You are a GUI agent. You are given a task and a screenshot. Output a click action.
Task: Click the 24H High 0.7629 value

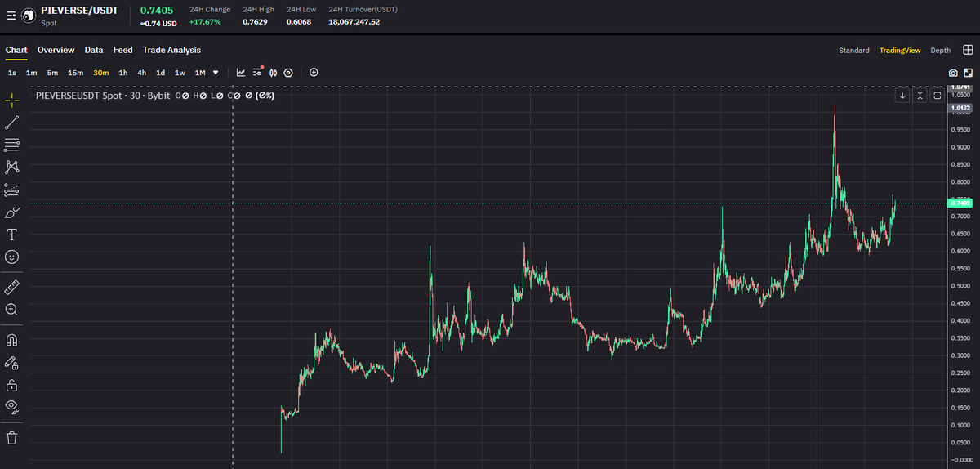click(255, 21)
